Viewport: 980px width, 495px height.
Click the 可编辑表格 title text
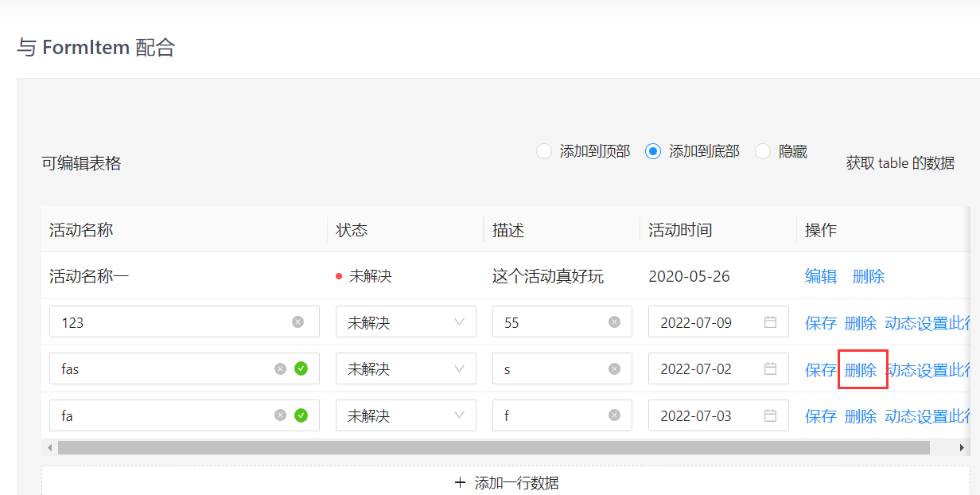click(x=81, y=163)
